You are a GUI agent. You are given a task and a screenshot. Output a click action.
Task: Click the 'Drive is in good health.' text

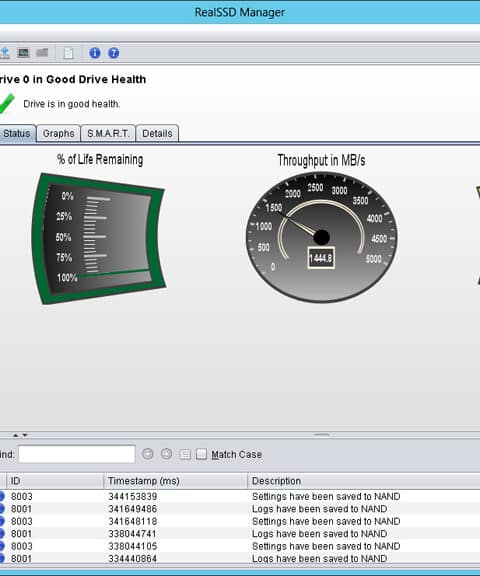click(72, 104)
